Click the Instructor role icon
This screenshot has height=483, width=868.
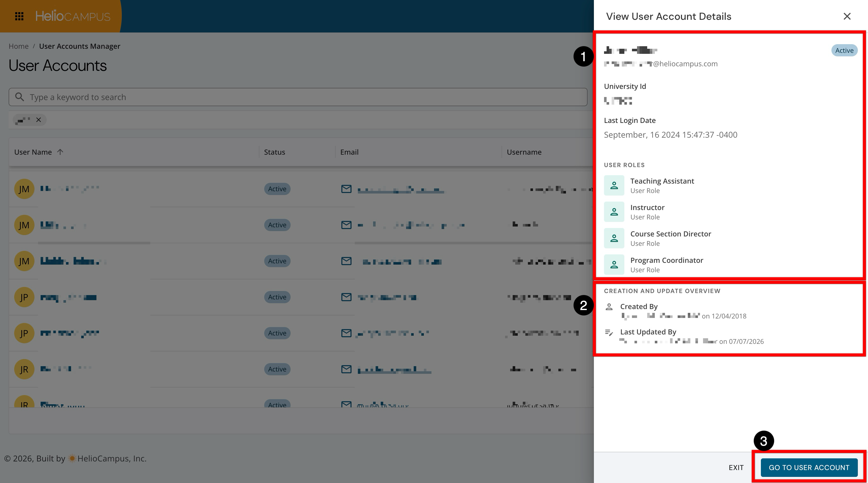614,212
